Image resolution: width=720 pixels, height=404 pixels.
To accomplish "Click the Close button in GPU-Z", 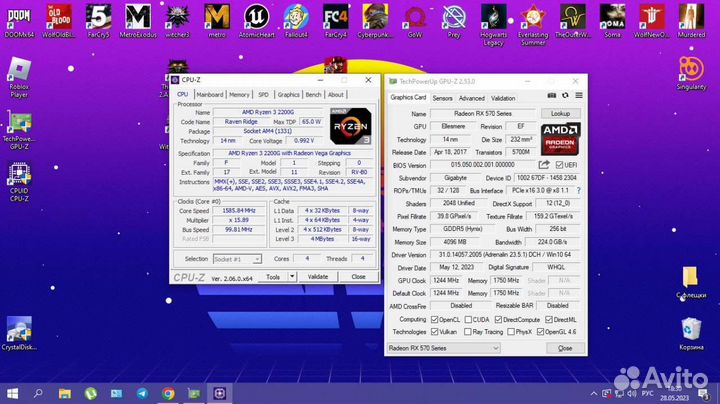I will [565, 348].
